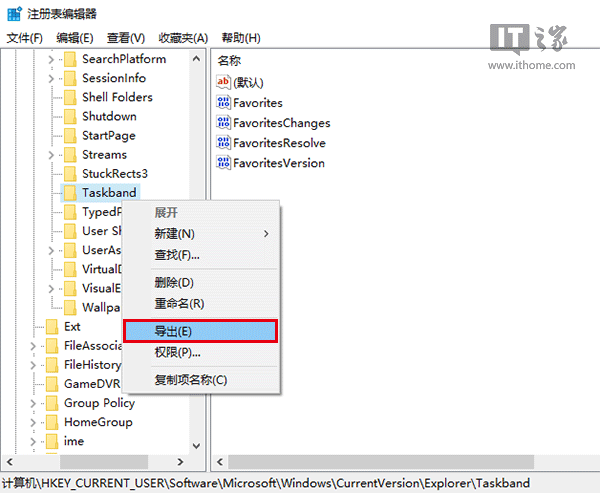
Task: Select the FavoritesResolve value icon
Action: pos(224,143)
